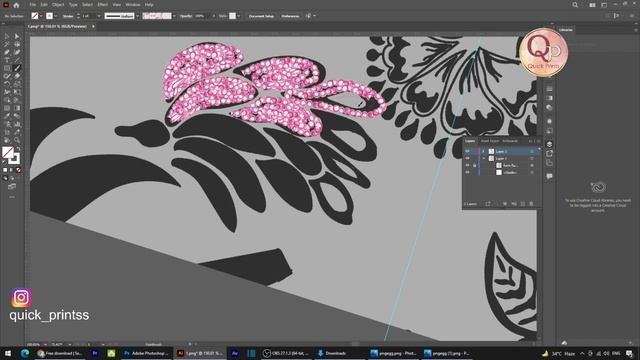Open Adobe Photoshop from the taskbar
Image resolution: width=640 pixels, height=360 pixels.
point(146,353)
